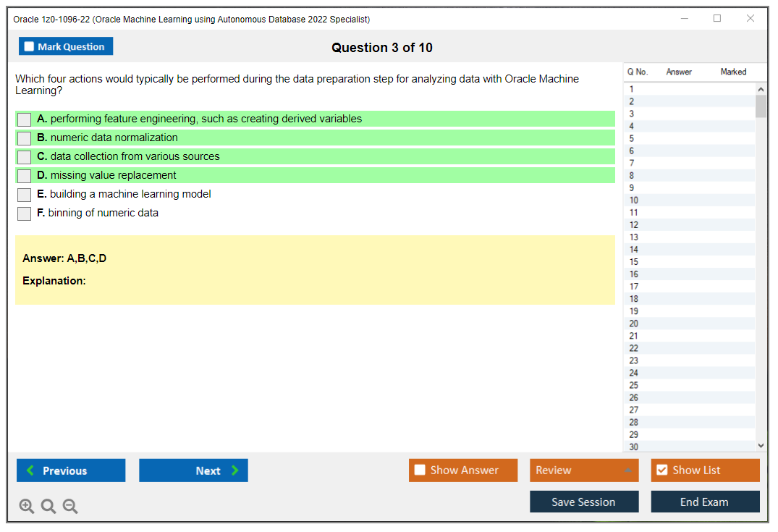Check answer option A about feature engineering
Image resolution: width=778 pixels, height=532 pixels.
tap(24, 119)
